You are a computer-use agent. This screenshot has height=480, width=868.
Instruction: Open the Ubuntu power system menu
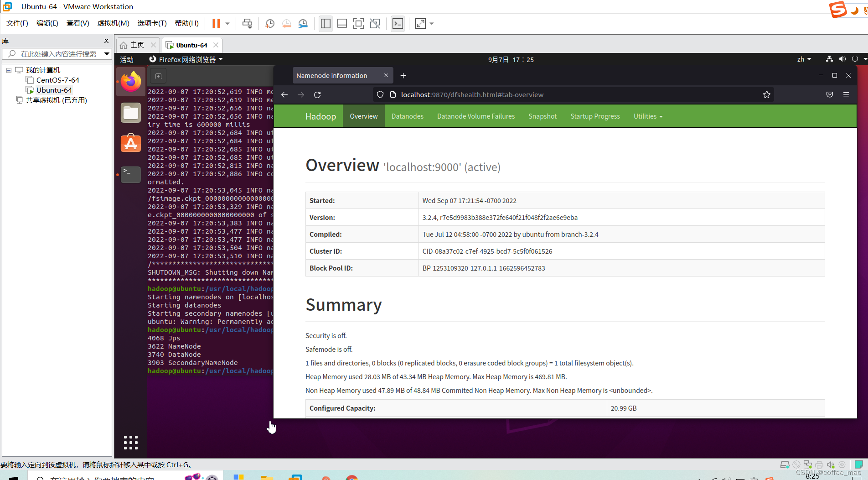[x=855, y=59]
